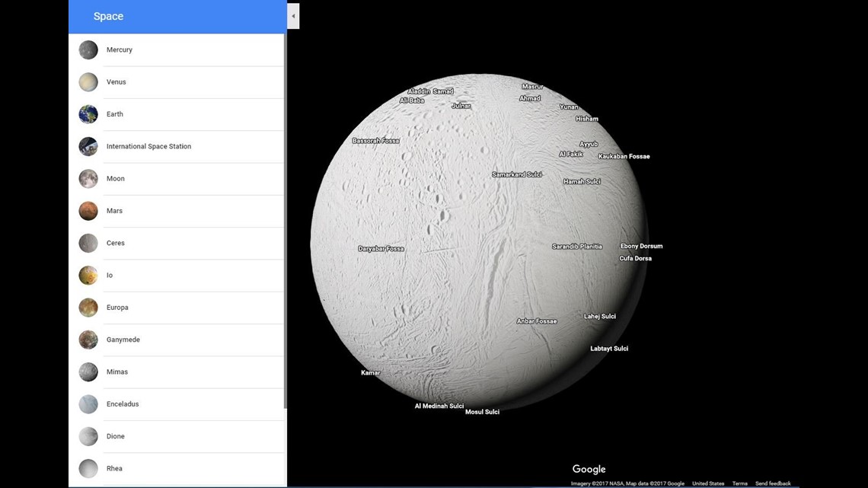
Task: Click the Google logo on map
Action: [x=589, y=470]
